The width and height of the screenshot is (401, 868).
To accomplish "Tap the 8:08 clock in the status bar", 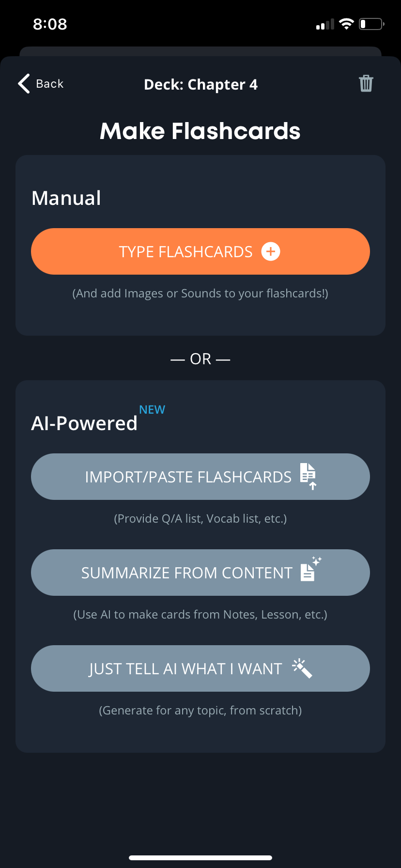I will point(50,24).
